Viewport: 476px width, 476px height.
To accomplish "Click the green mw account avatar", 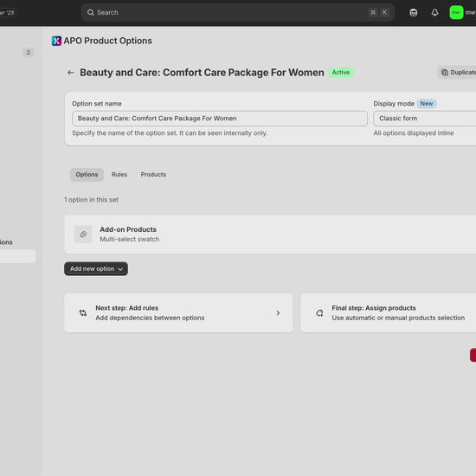I will coord(456,12).
